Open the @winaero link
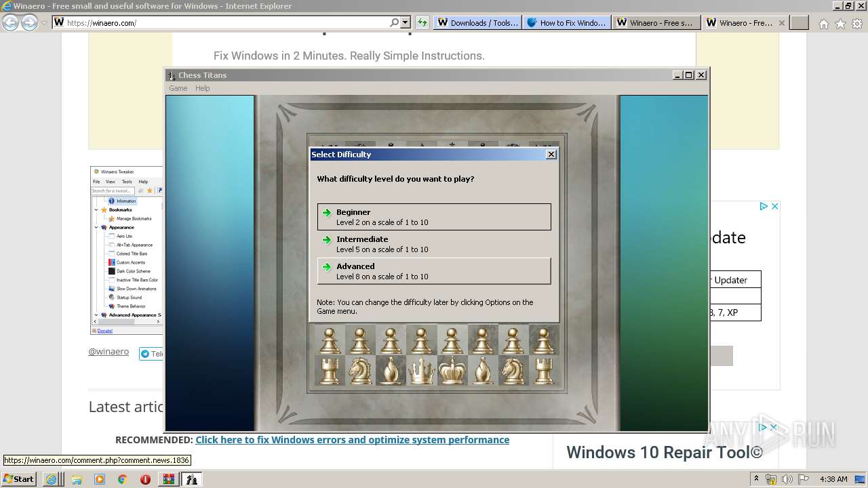This screenshot has height=488, width=868. click(108, 352)
